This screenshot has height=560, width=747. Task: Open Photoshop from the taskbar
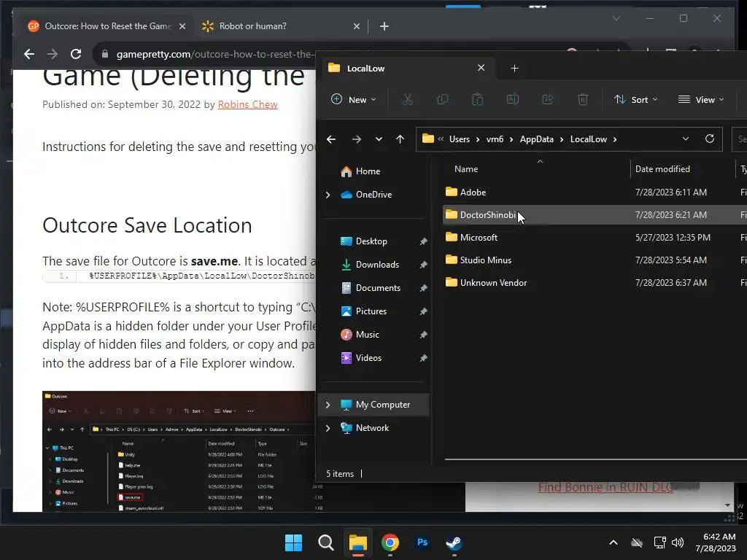[x=422, y=542]
